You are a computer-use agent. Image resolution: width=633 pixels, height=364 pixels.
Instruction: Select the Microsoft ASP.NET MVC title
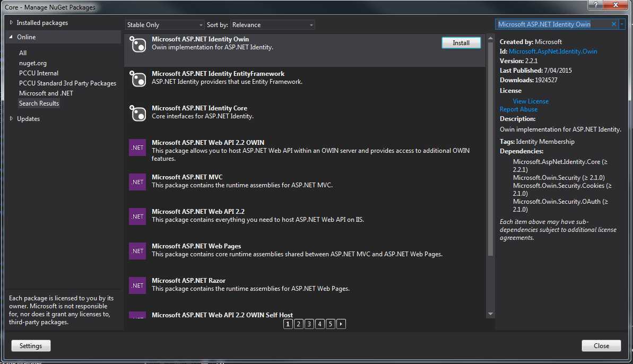point(187,177)
